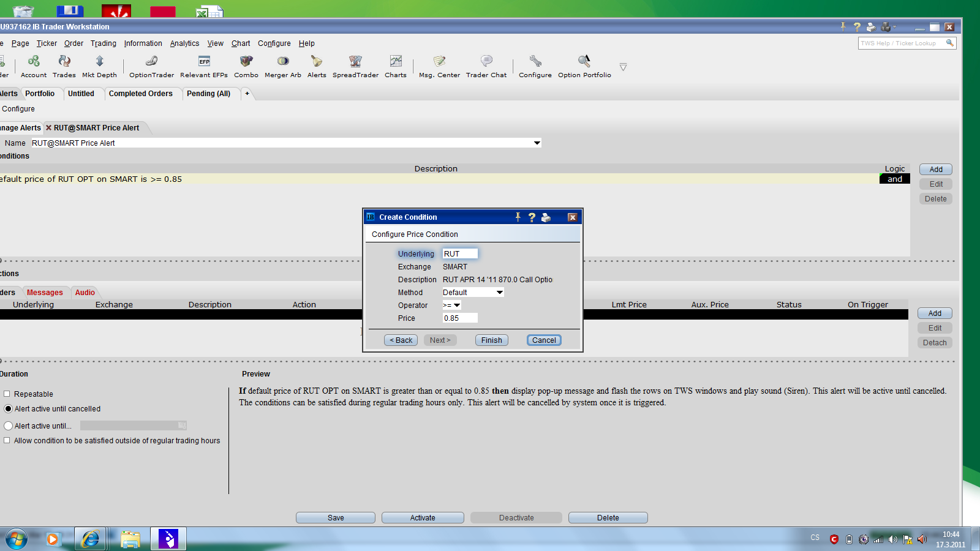Add a new condition
The image size is (980, 551).
tap(936, 170)
